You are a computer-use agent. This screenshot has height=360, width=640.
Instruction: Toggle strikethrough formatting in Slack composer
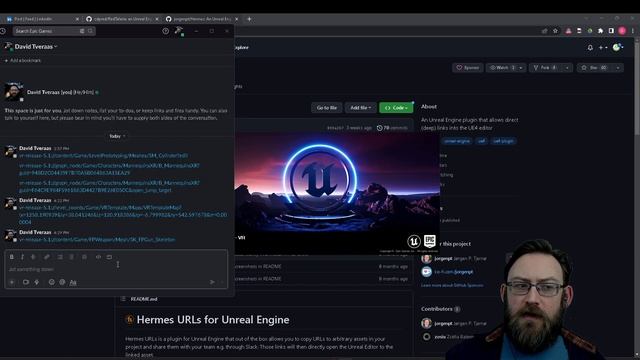pyautogui.click(x=33, y=257)
